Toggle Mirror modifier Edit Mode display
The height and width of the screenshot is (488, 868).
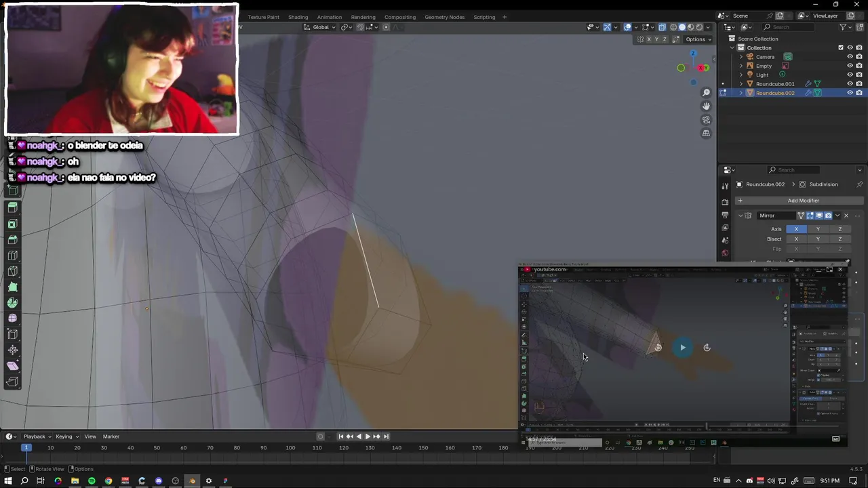[x=810, y=216]
